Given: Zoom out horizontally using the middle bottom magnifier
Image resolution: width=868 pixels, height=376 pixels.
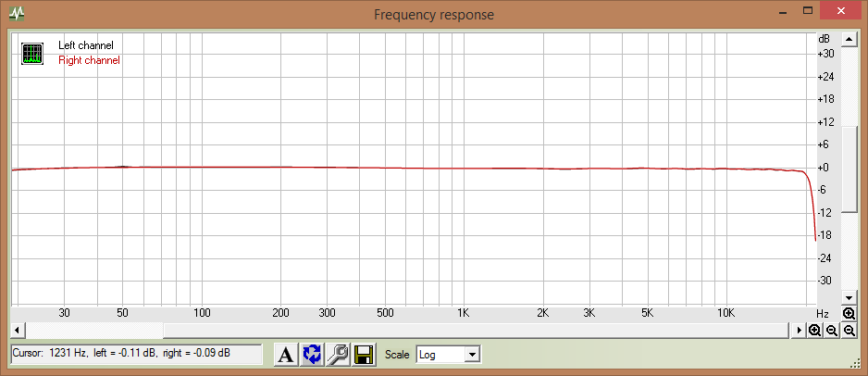Looking at the screenshot, I should coord(832,331).
